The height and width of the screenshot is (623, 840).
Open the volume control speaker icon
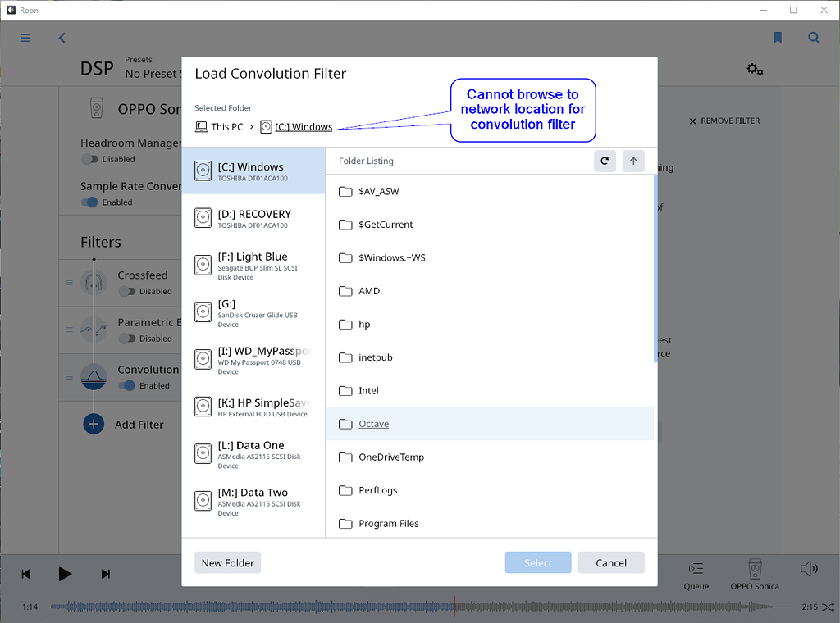(x=809, y=568)
